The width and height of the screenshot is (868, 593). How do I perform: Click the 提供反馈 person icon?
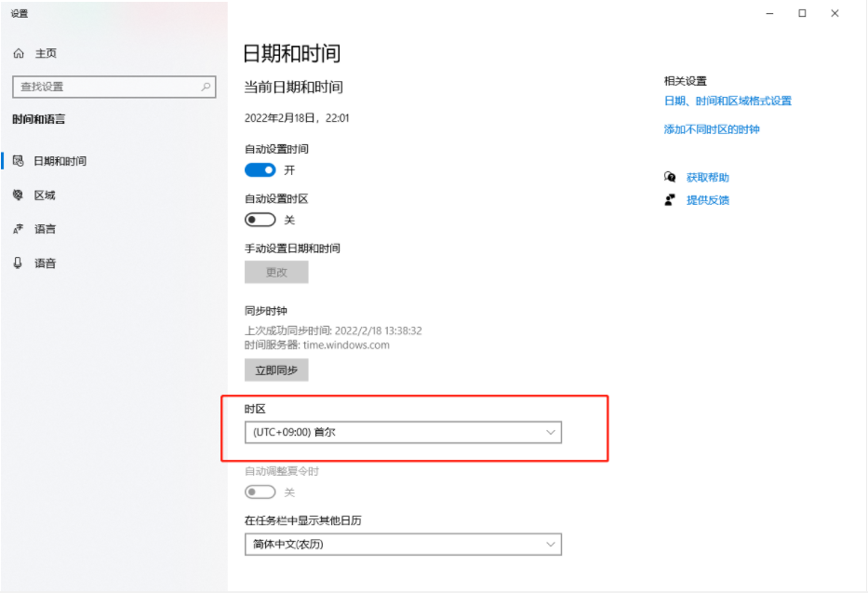click(670, 200)
